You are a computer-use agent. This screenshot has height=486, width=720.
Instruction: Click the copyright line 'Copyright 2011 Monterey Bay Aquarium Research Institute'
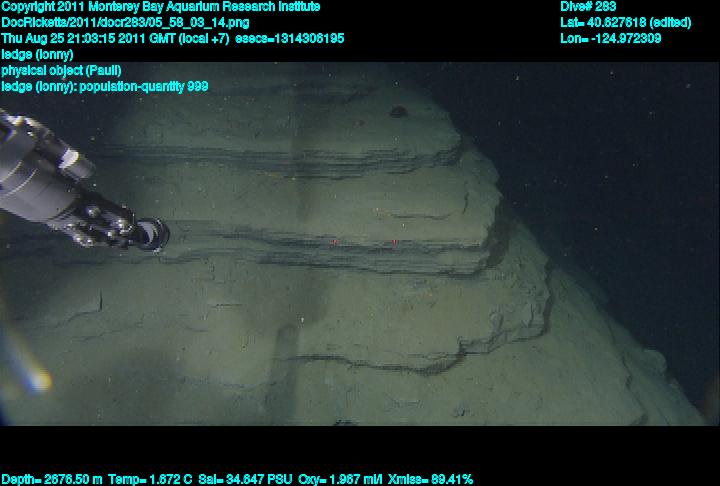[x=161, y=7]
